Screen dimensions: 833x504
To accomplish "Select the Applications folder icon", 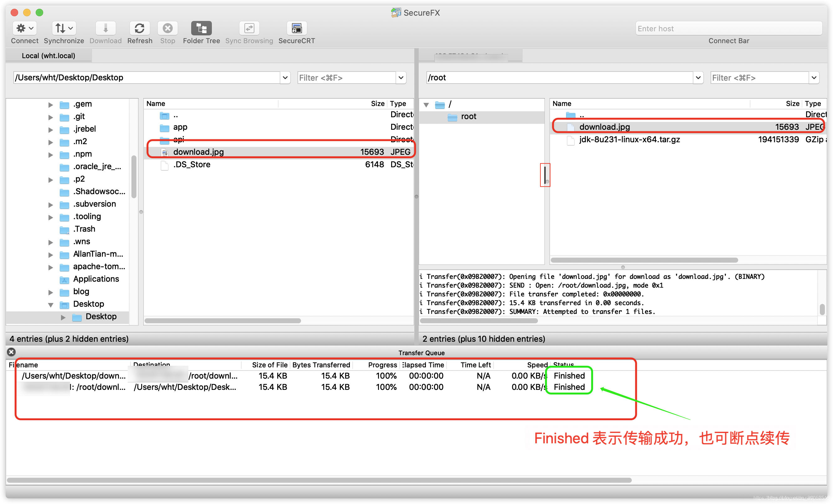I will [64, 280].
